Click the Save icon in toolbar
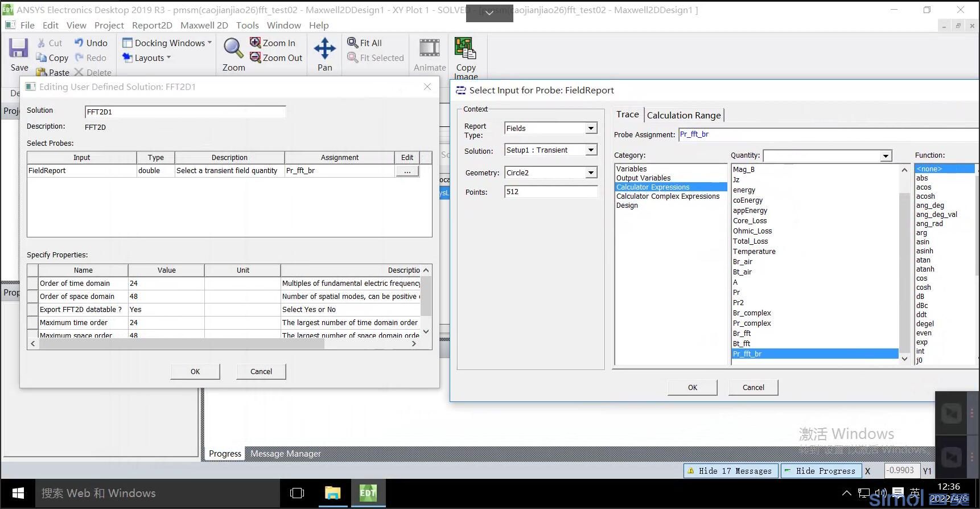 pyautogui.click(x=18, y=48)
